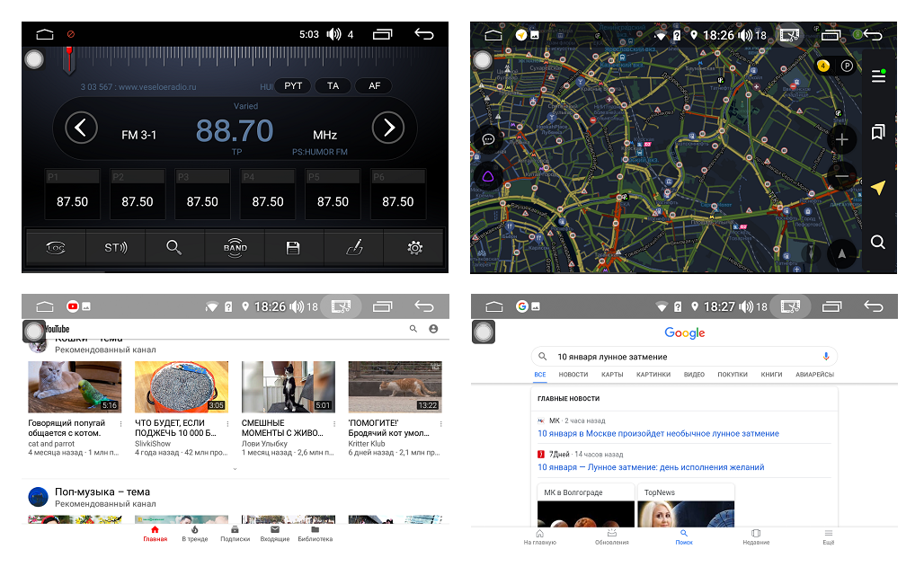Toggle parking layer P on map
This screenshot has height=567, width=924.
[847, 66]
